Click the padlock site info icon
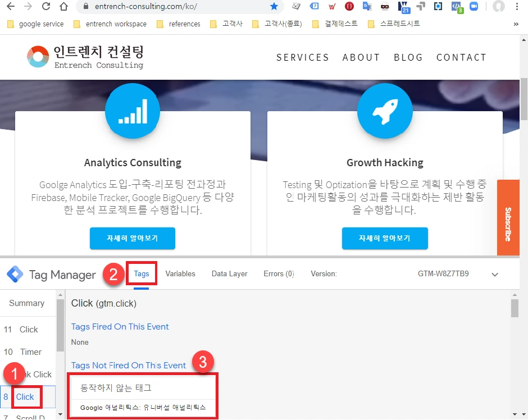Image resolution: width=528 pixels, height=420 pixels. tap(86, 6)
